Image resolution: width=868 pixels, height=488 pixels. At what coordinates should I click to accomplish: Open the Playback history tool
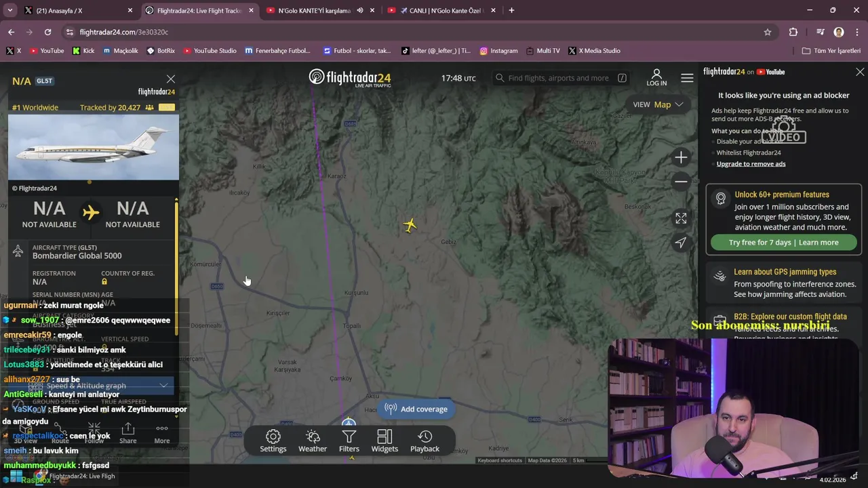[425, 441]
